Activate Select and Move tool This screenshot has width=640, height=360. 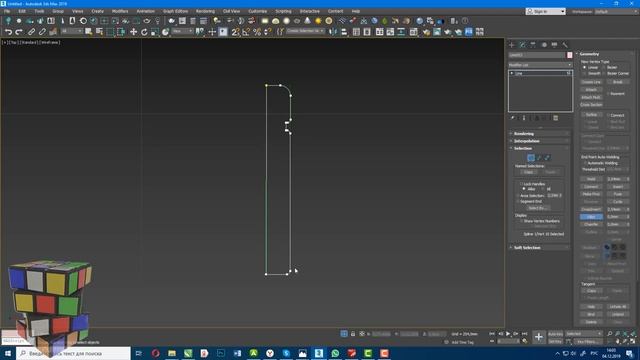point(133,32)
